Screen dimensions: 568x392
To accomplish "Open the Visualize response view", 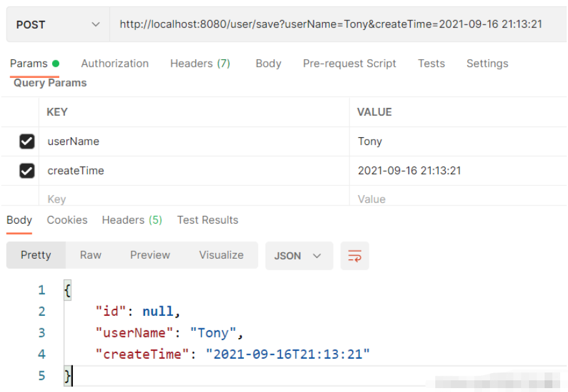I will (221, 255).
